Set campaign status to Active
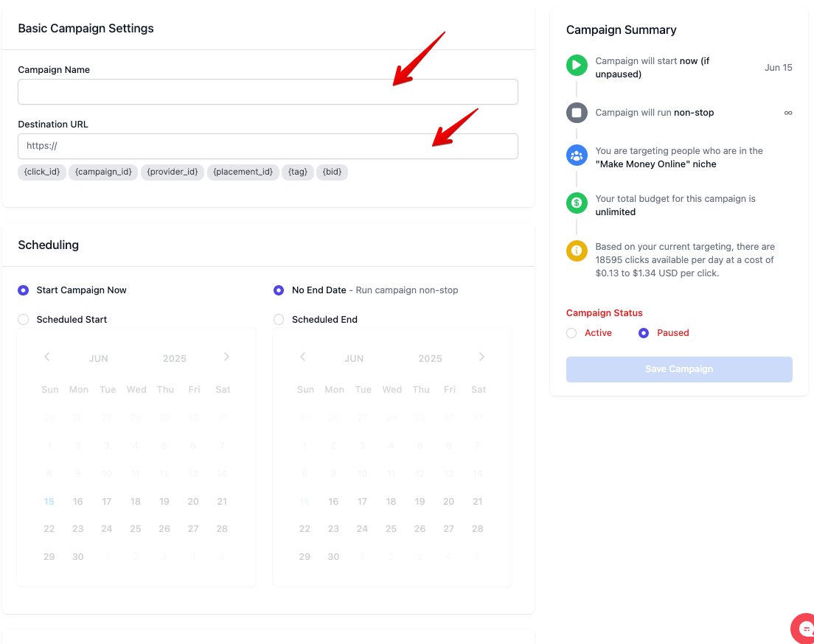The image size is (814, 644). (571, 333)
